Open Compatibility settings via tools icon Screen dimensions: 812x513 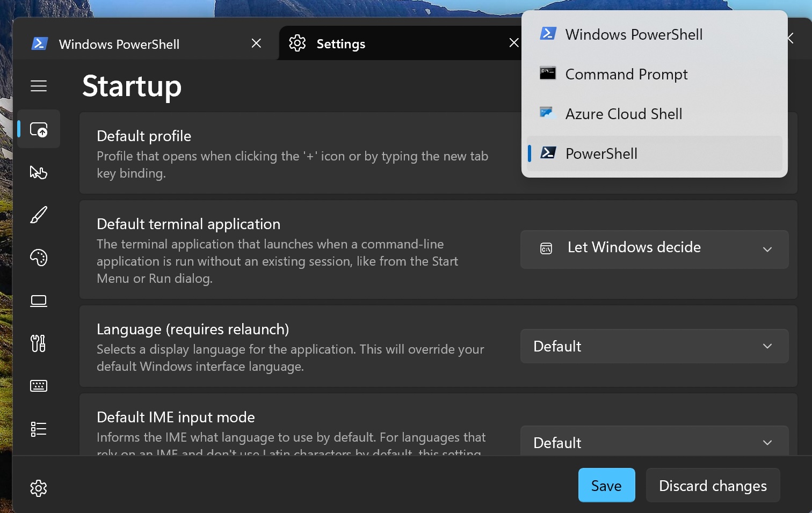(38, 343)
